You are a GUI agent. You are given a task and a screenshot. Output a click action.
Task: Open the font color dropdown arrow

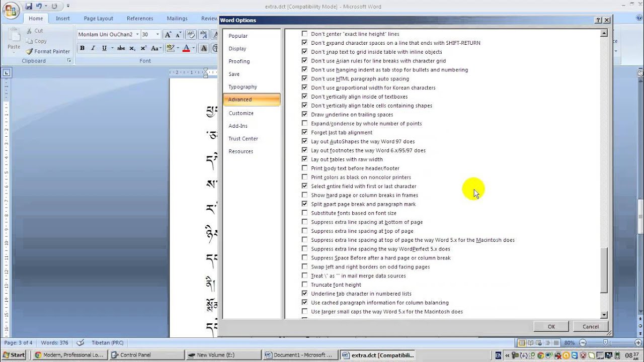coord(194,48)
